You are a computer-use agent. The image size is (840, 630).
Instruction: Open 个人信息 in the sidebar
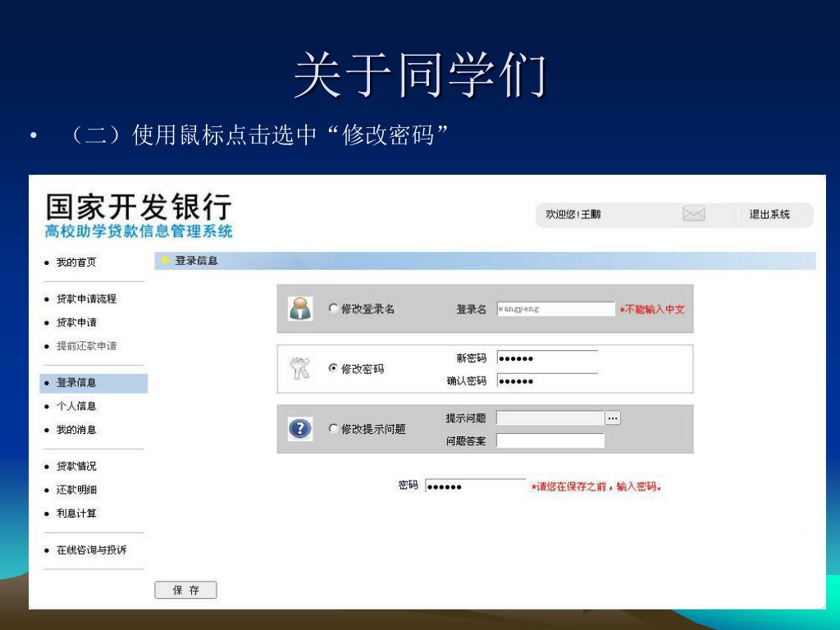pos(76,406)
